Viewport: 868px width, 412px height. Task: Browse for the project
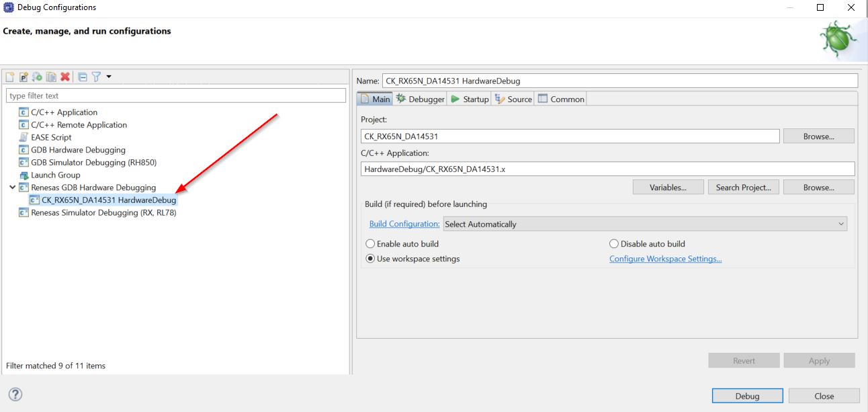coord(818,136)
